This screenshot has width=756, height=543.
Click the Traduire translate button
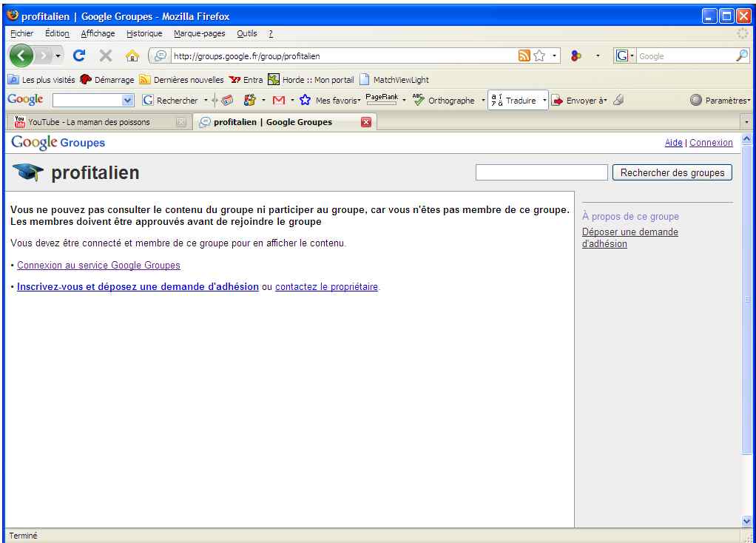pos(514,101)
